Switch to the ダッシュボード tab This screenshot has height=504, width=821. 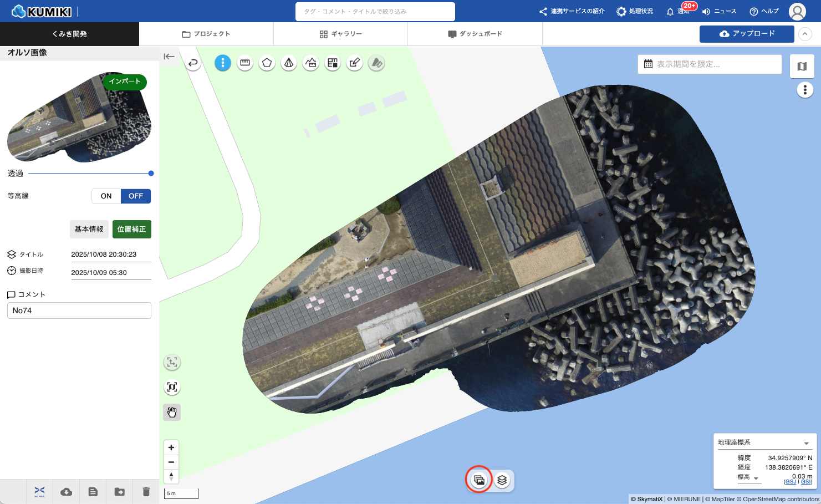click(x=475, y=34)
